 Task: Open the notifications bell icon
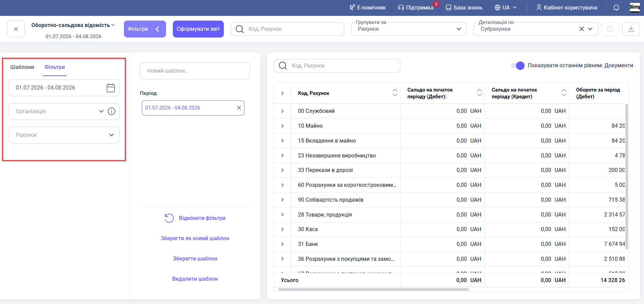[616, 7]
